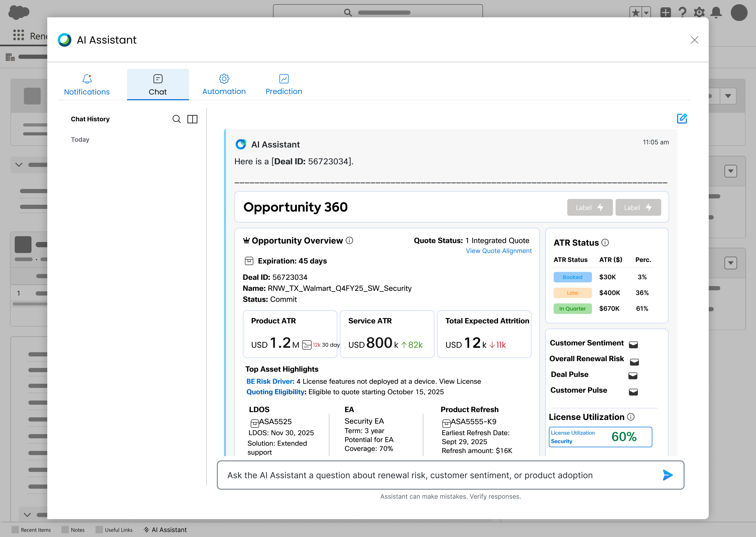This screenshot has height=537, width=756.
Task: Switch to the Chat tab
Action: click(158, 85)
